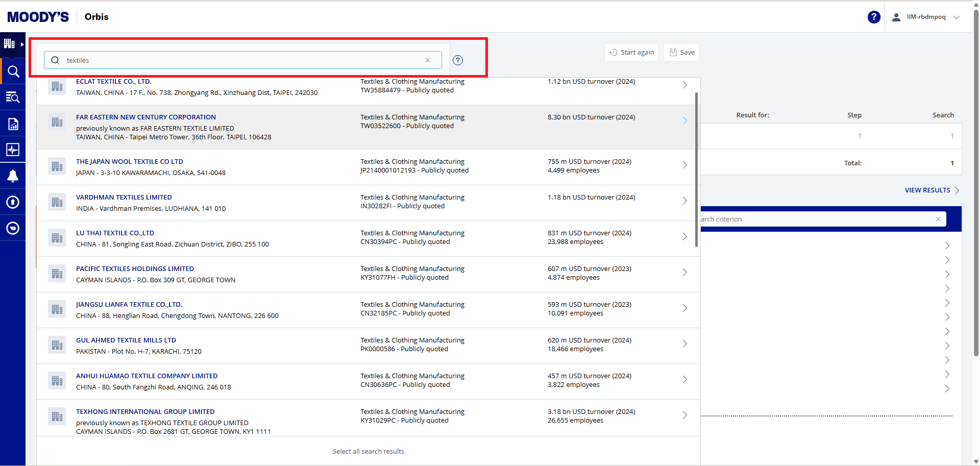
Task: Click the results list vertical scrollbar
Action: [x=696, y=169]
